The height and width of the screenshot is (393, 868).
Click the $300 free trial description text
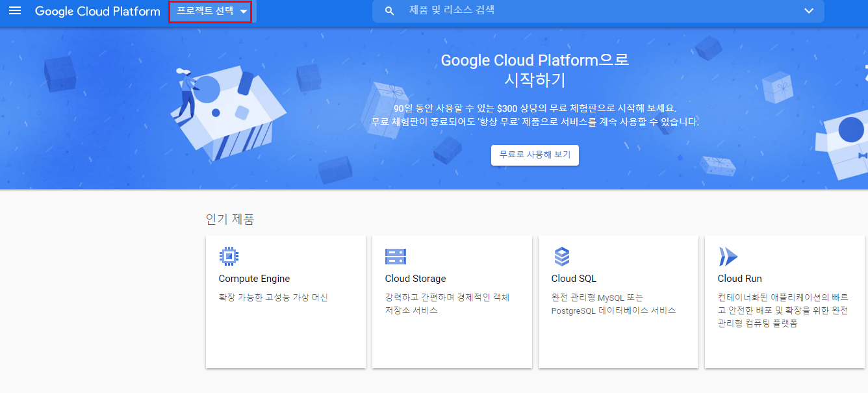pos(535,115)
